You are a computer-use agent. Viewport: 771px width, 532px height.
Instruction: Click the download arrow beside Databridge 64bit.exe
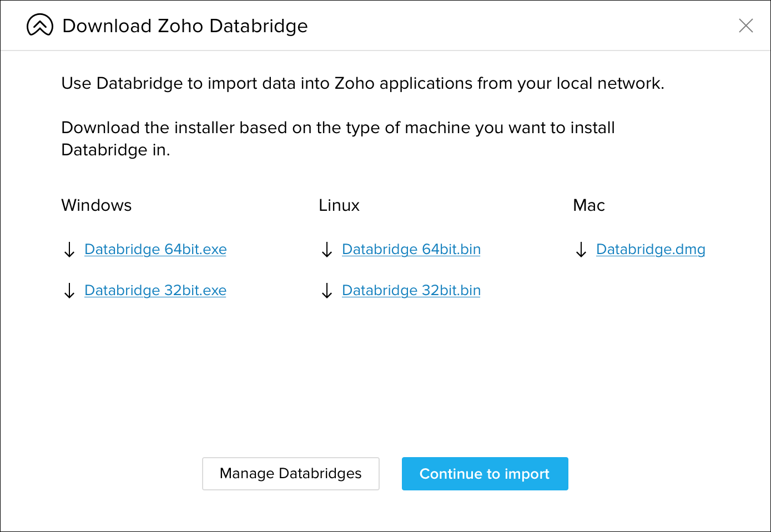[x=69, y=250]
